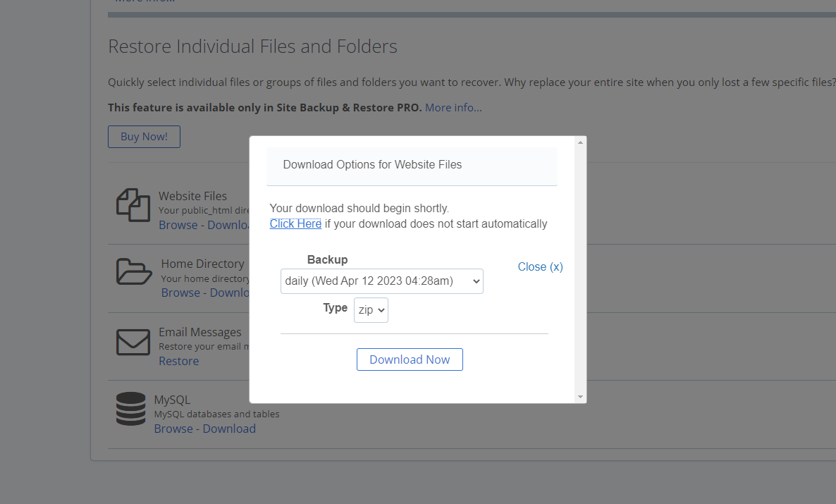Image resolution: width=836 pixels, height=504 pixels.
Task: Click Download under MySQL
Action: click(x=229, y=429)
